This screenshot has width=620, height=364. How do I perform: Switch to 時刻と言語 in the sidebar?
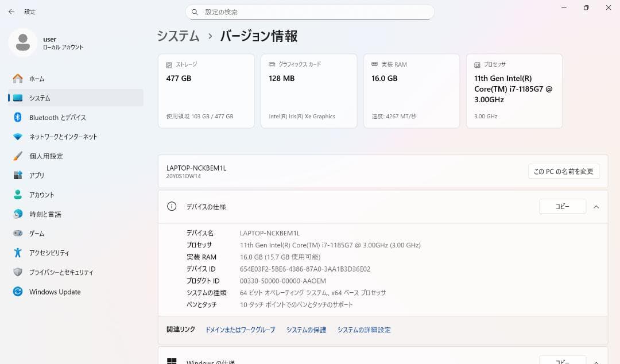(x=17, y=214)
